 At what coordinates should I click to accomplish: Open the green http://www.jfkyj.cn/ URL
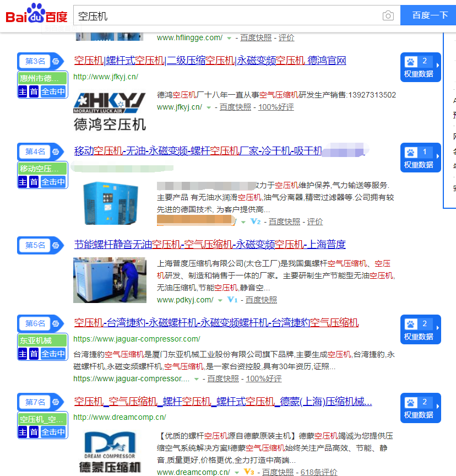pos(106,77)
